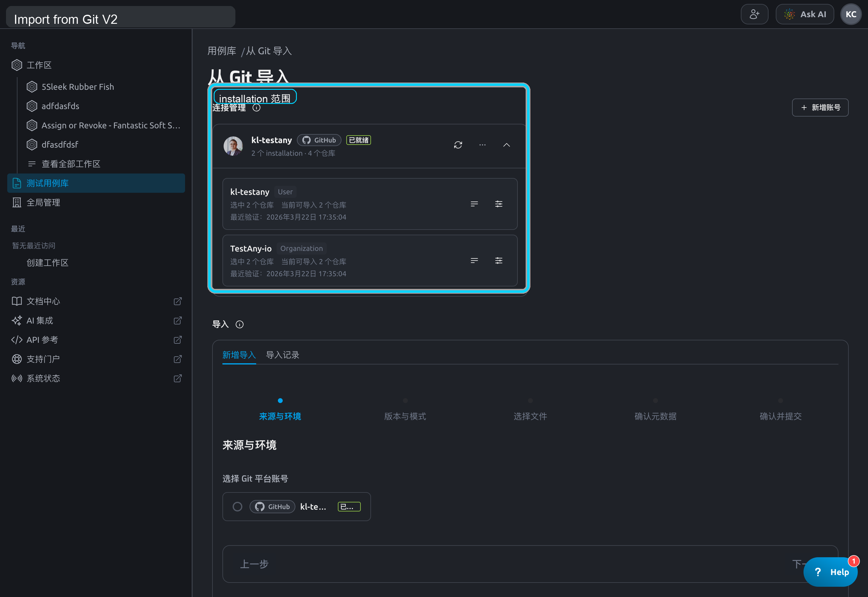Select the GitHub kl-te... account radio button
The width and height of the screenshot is (868, 597).
tap(237, 506)
